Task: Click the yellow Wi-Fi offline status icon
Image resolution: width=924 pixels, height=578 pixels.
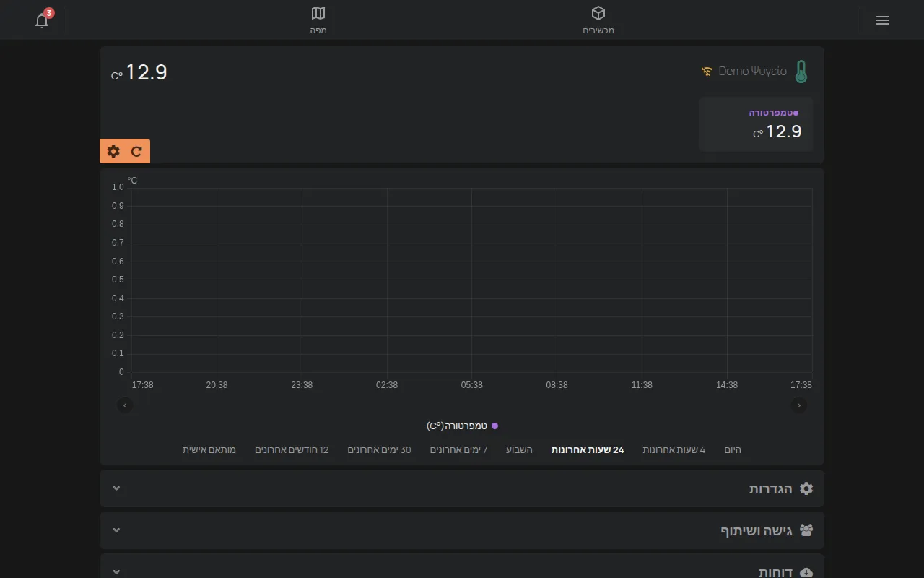Action: [x=707, y=72]
